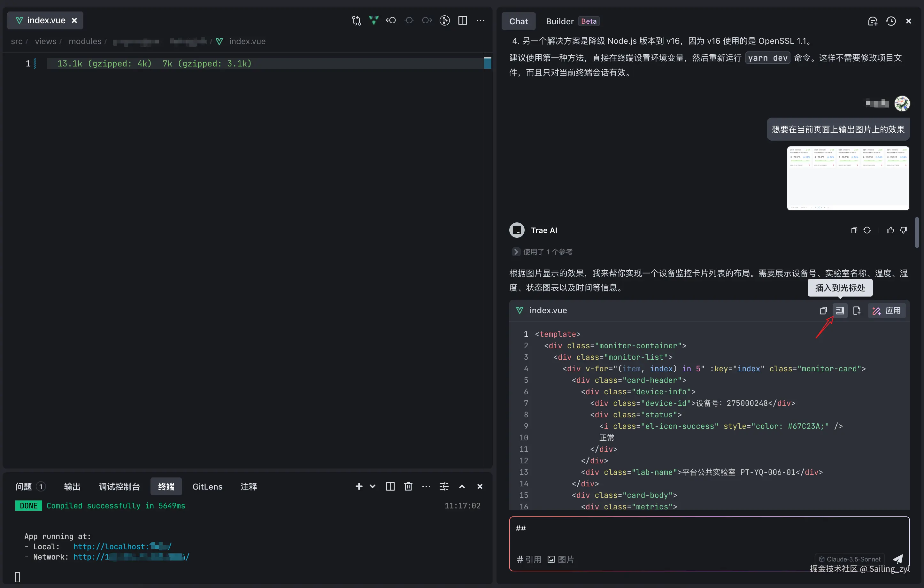924x588 pixels.
Task: Regenerate the Trae AI response
Action: click(x=867, y=230)
